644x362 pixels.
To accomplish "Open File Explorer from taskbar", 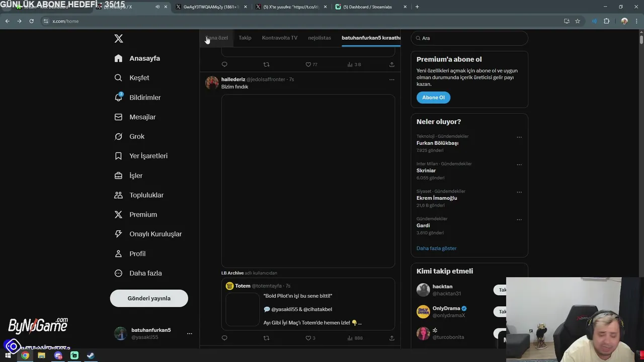I will coord(41,355).
